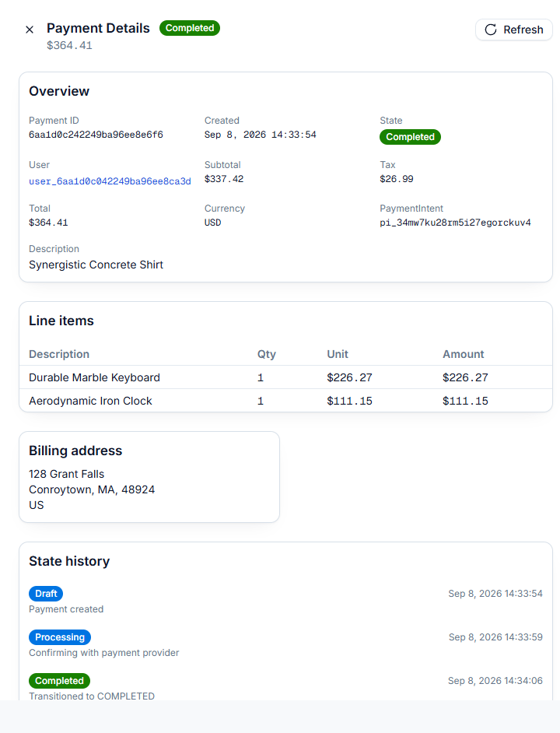Click the Processing timestamp Sep 8, 2026 14:33:59
This screenshot has width=560, height=733.
point(495,637)
